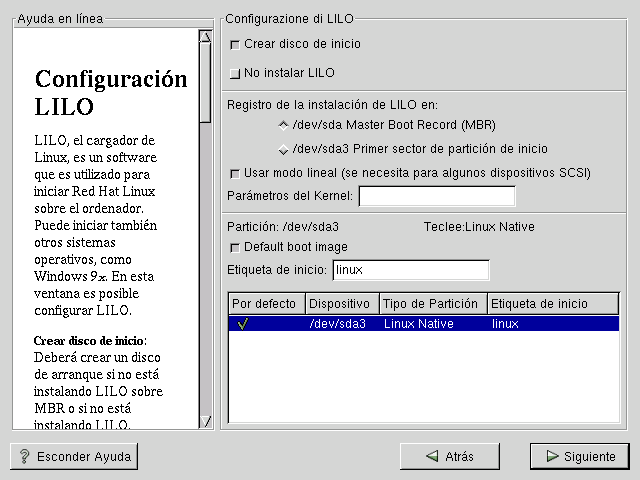Click the Por defecto column header

[x=266, y=304]
